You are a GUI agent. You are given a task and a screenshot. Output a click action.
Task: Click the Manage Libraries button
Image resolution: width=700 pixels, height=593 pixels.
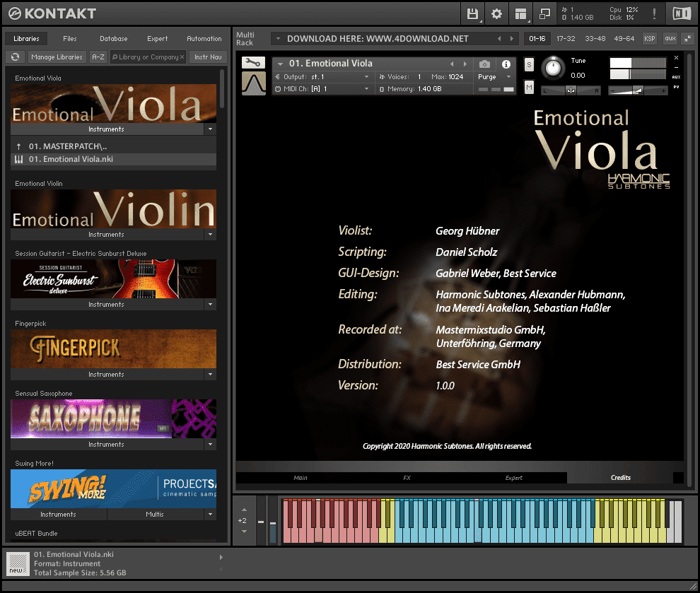[x=57, y=57]
